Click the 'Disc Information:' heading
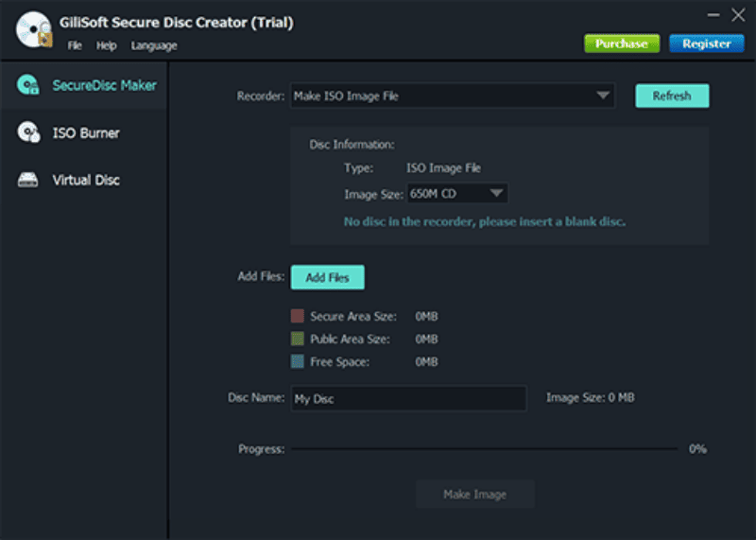Viewport: 756px width, 540px height. [352, 145]
